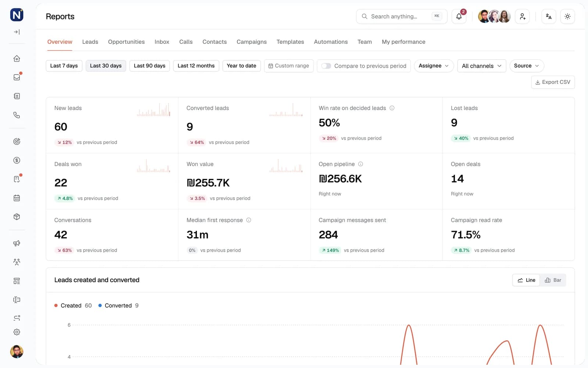588x368 pixels.
Task: Click the team avatars group in header
Action: 494,16
